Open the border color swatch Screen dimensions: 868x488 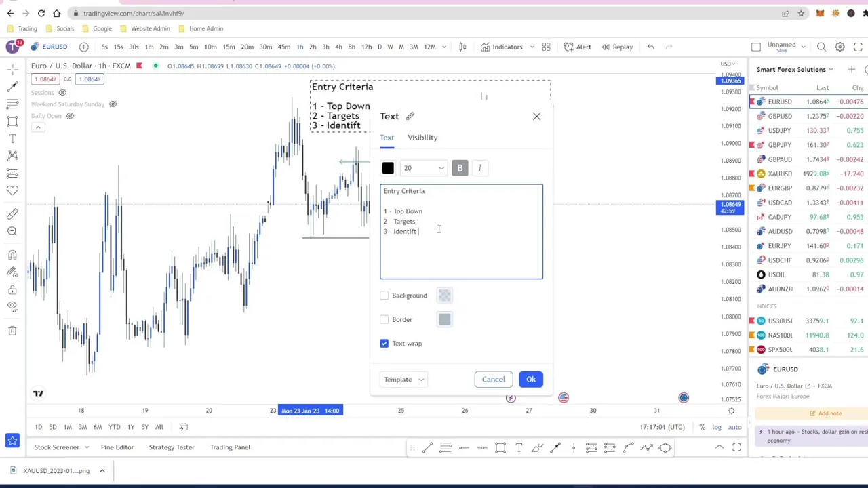point(444,319)
